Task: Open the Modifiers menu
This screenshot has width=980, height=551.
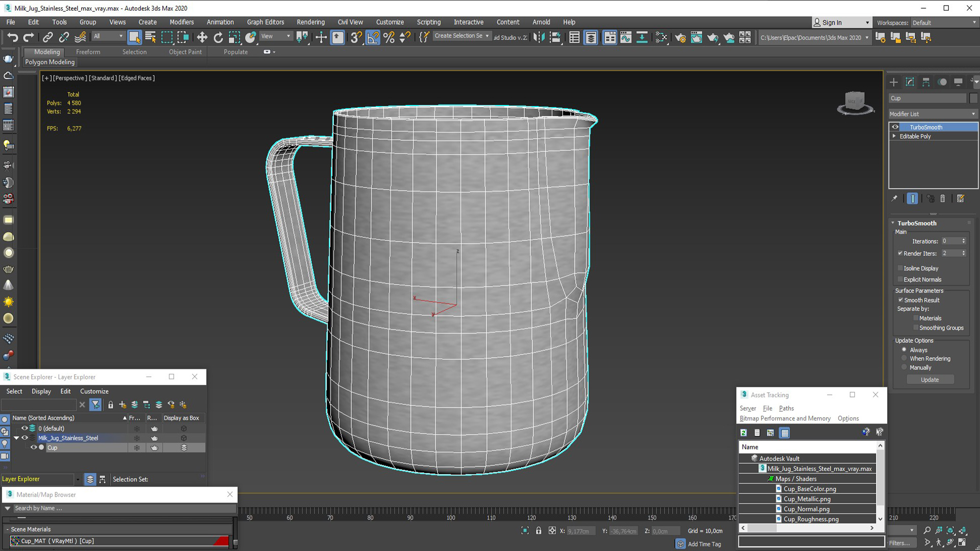Action: (x=182, y=22)
